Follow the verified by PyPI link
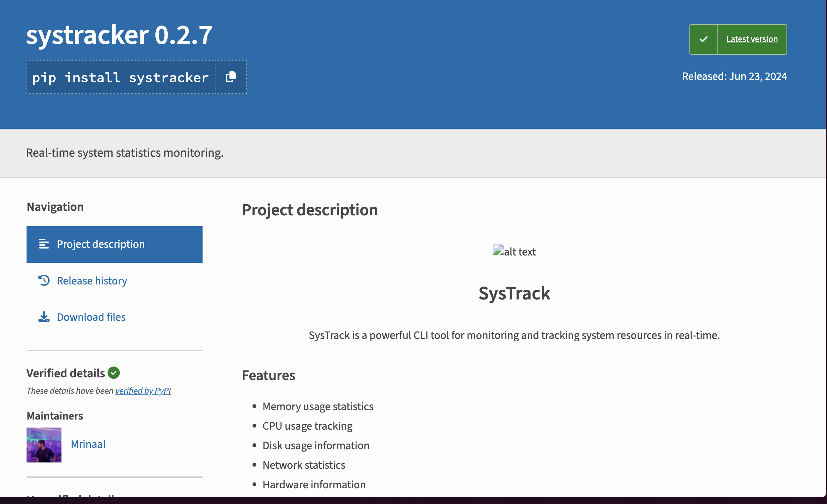Screen dimensions: 827x504 [143, 391]
